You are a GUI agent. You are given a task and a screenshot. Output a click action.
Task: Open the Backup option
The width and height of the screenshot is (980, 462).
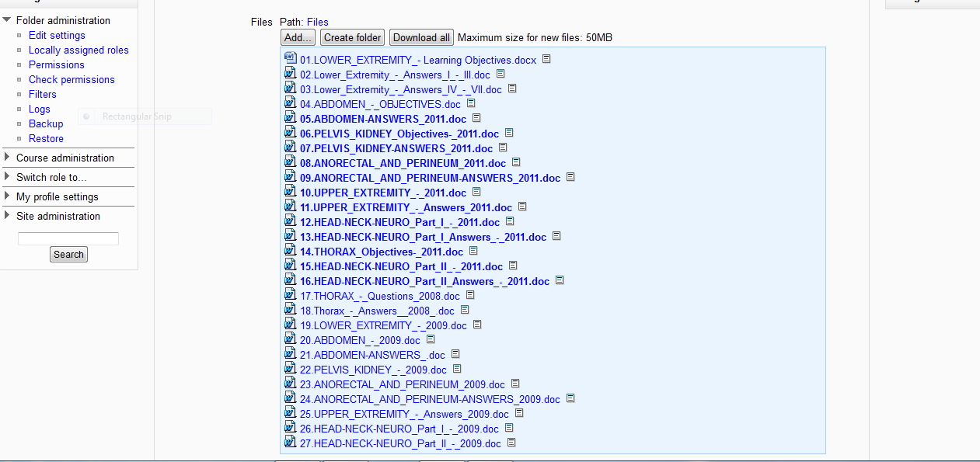[x=46, y=123]
